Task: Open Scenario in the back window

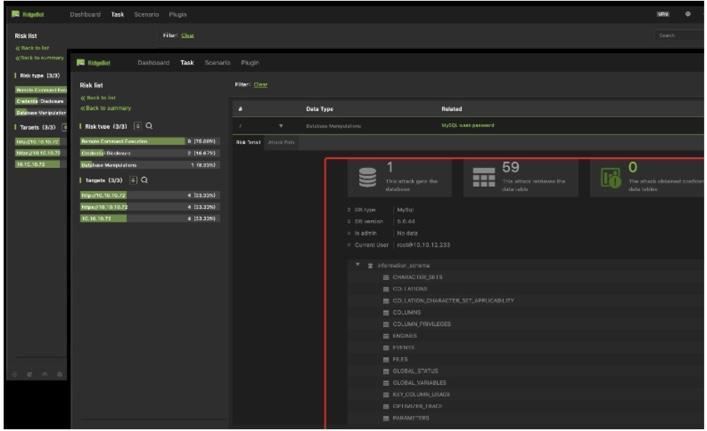Action: click(147, 14)
